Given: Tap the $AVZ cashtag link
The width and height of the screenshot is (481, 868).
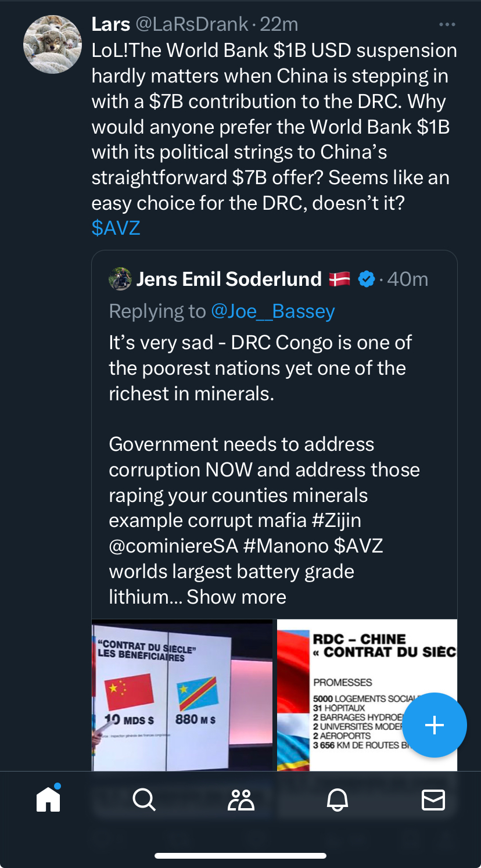Looking at the screenshot, I should (x=116, y=228).
